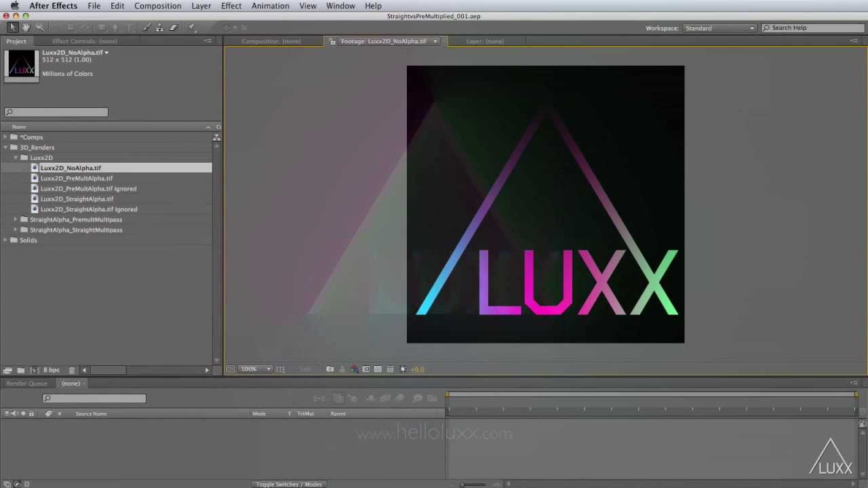Reset exposure with the aperture icon
The image size is (868, 488).
tap(403, 369)
